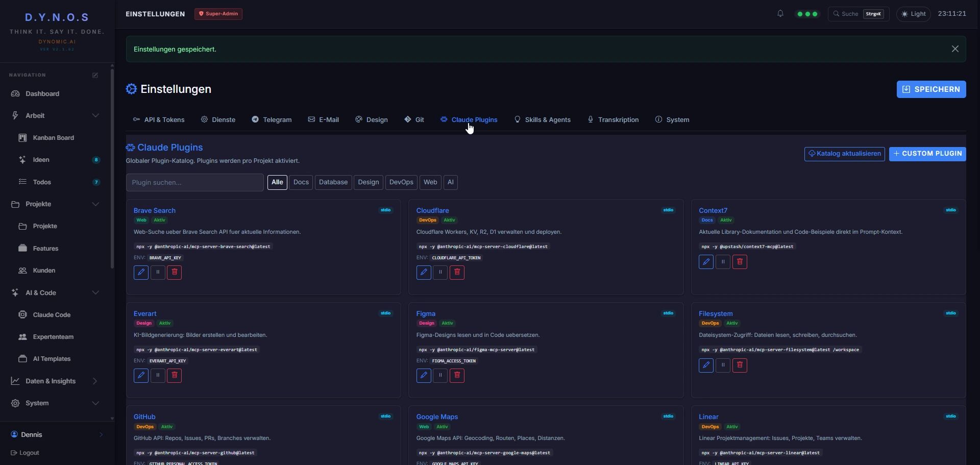Expand the Daten & Insights section
This screenshot has height=465, width=980.
point(95,381)
